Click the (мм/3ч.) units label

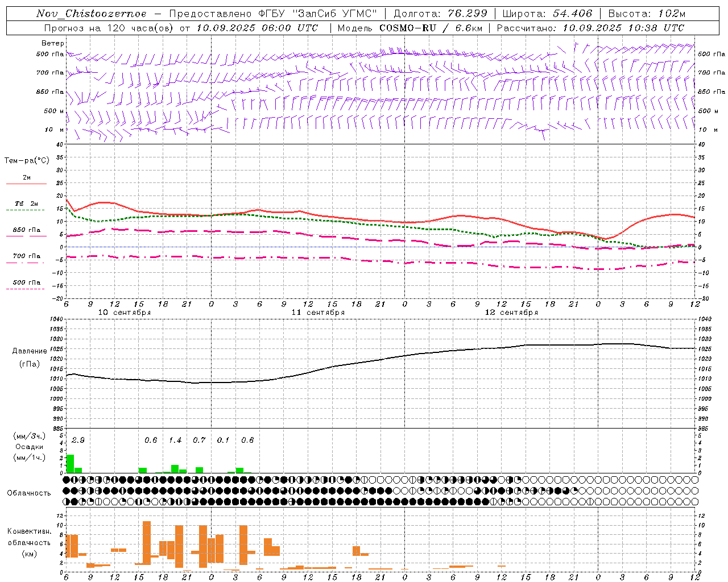(29, 436)
